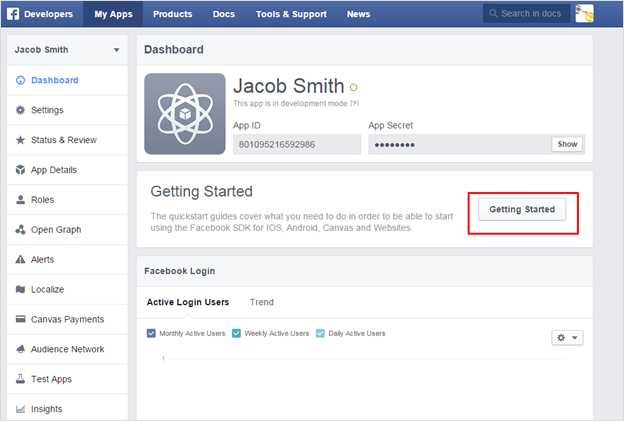Switch to the Trend tab
This screenshot has height=421, width=624.
click(261, 302)
